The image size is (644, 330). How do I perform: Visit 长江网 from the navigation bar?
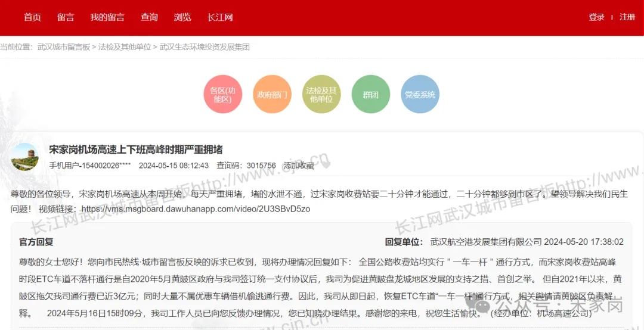(220, 17)
